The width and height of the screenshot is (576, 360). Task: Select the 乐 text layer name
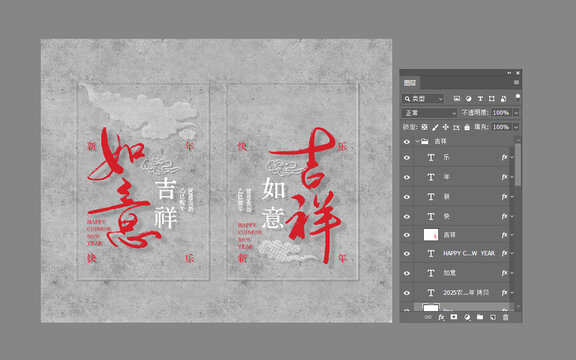click(446, 157)
